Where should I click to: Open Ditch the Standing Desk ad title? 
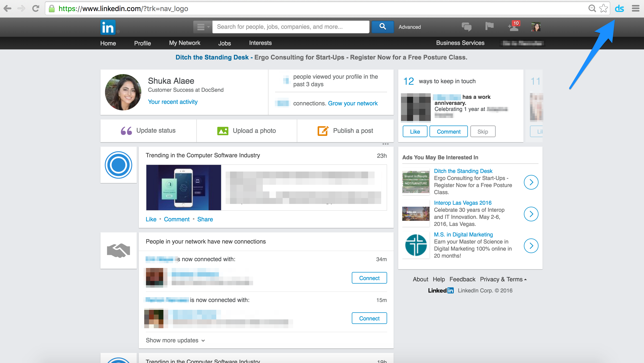[463, 171]
